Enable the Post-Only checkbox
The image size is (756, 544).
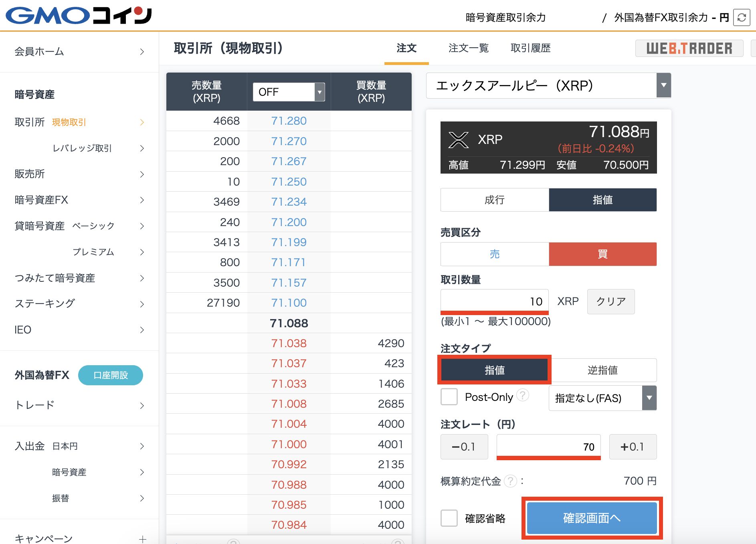click(x=449, y=397)
